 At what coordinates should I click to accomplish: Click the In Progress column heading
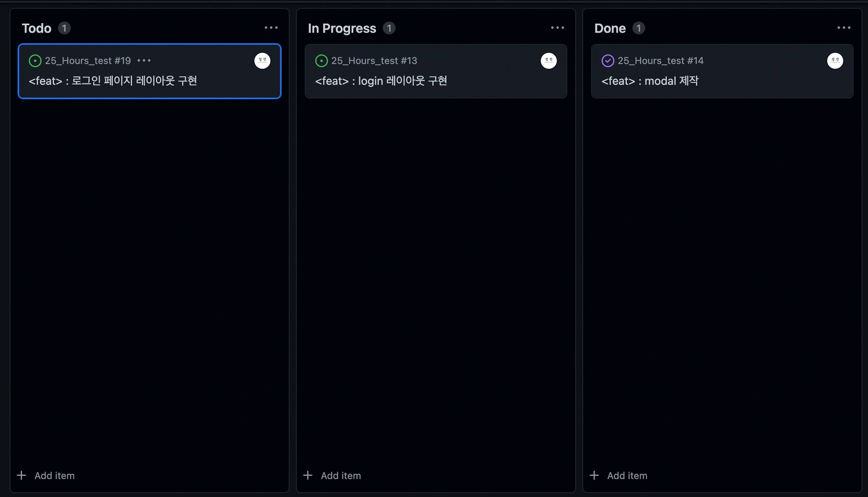[x=342, y=28]
